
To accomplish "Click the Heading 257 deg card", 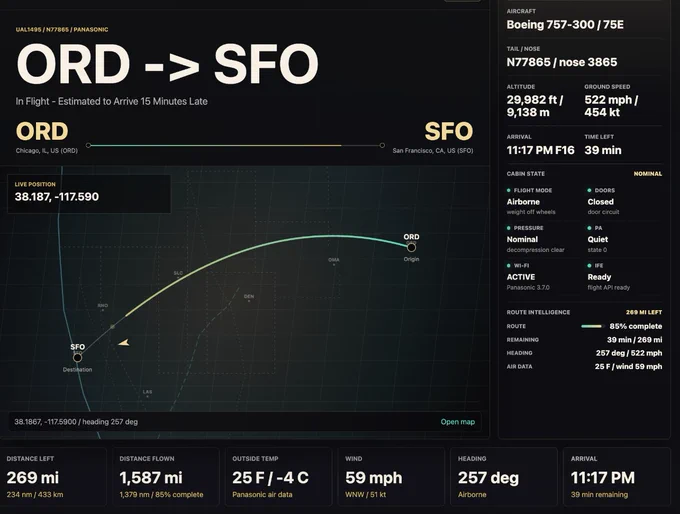I will [504, 477].
